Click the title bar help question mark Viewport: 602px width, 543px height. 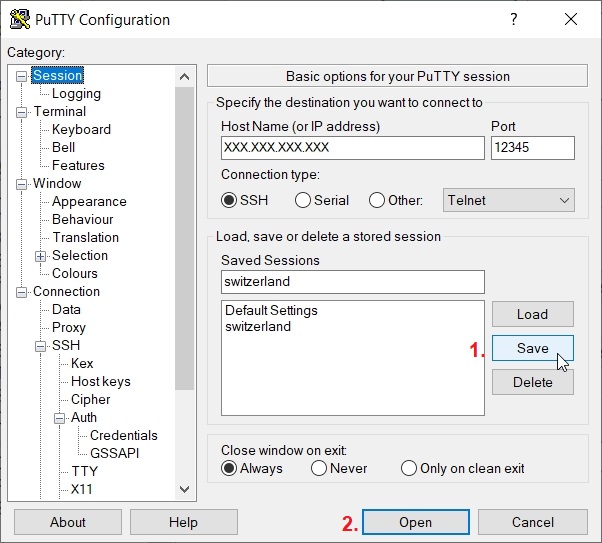coord(513,19)
